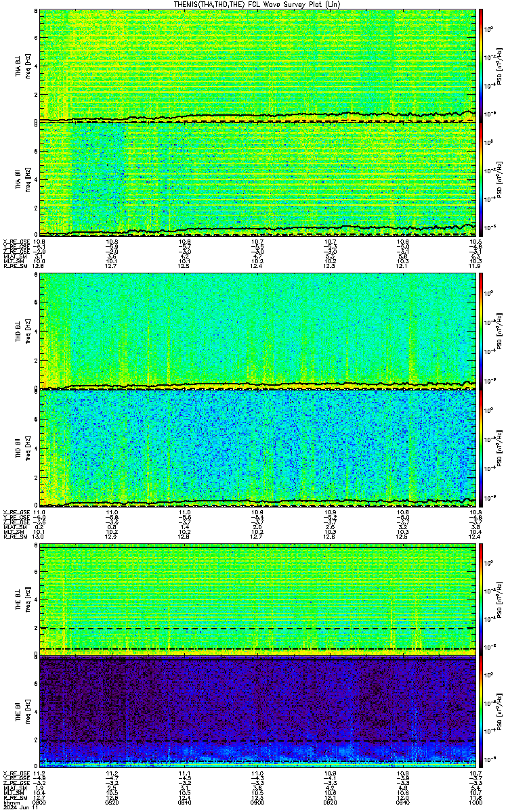Click the THD B-parallel panel color bar
Screen dimensions: 508x812
pos(480,447)
